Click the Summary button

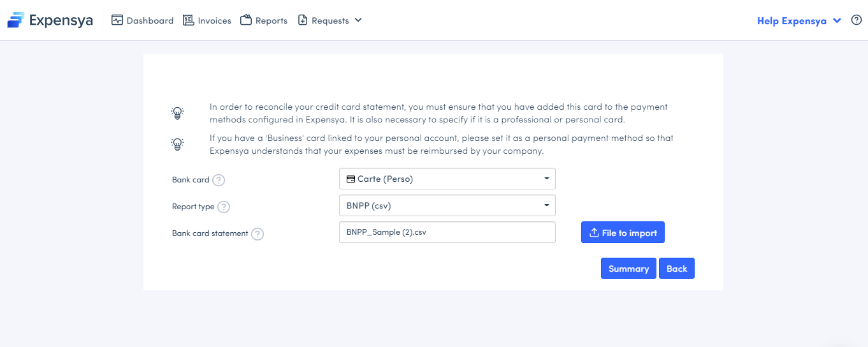628,269
